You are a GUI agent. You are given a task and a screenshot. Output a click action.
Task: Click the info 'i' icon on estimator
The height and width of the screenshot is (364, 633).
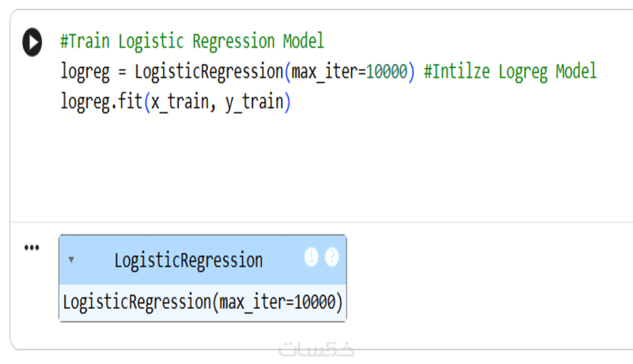312,257
